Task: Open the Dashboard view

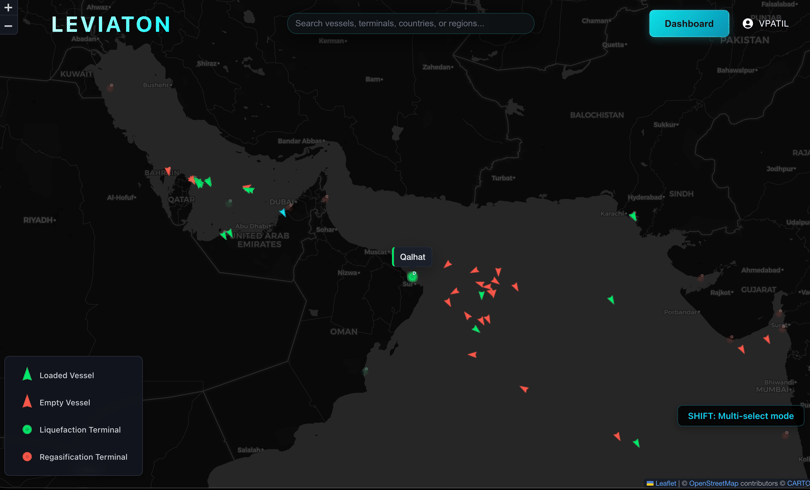Action: point(689,23)
